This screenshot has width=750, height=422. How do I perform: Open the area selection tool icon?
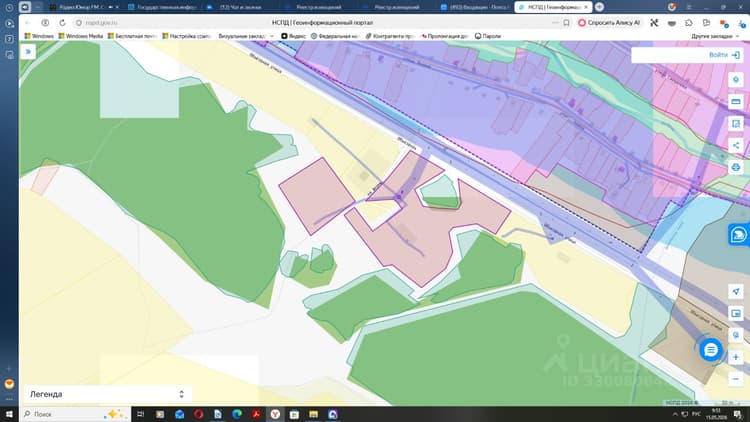coord(736,123)
